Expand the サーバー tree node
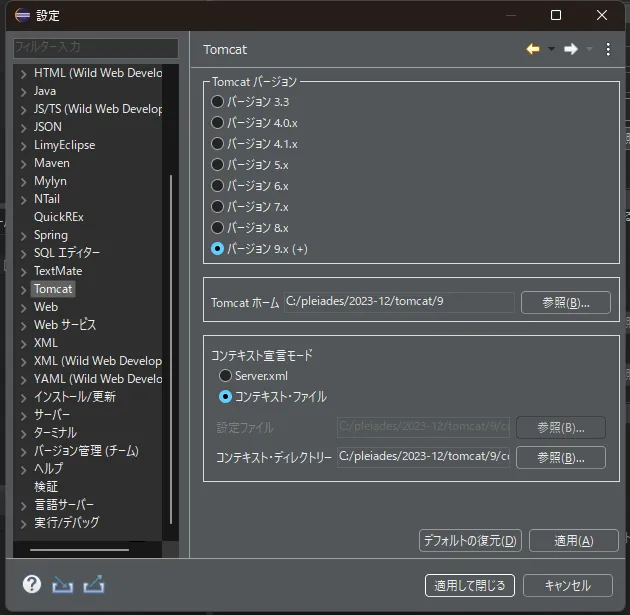This screenshot has width=630, height=615. [24, 416]
